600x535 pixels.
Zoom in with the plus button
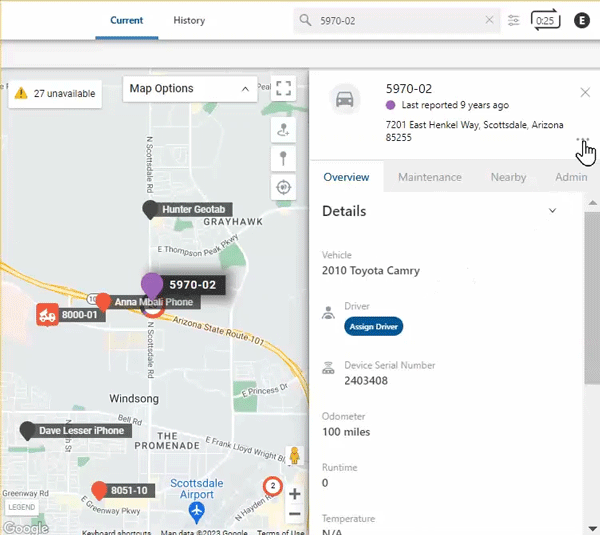[x=295, y=494]
